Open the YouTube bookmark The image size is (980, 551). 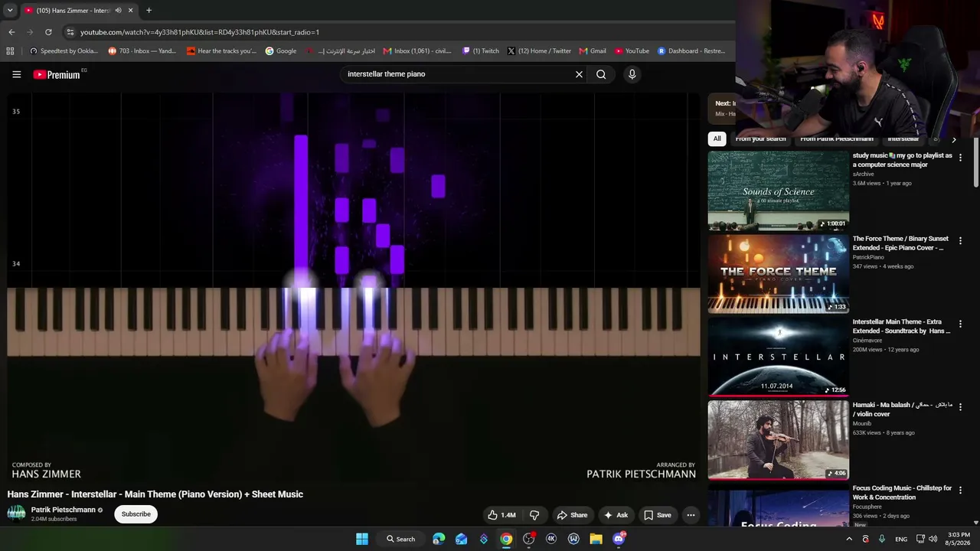click(632, 51)
